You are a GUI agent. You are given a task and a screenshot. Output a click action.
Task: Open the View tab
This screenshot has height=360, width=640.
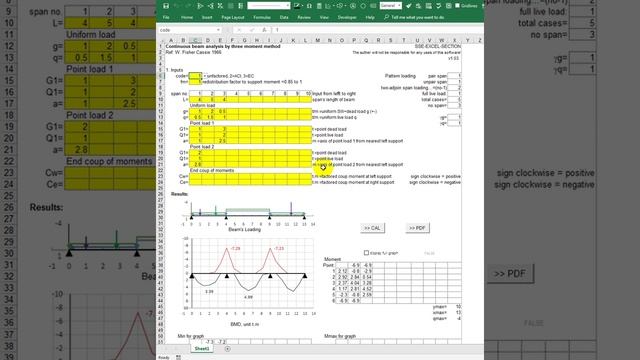[x=324, y=17]
